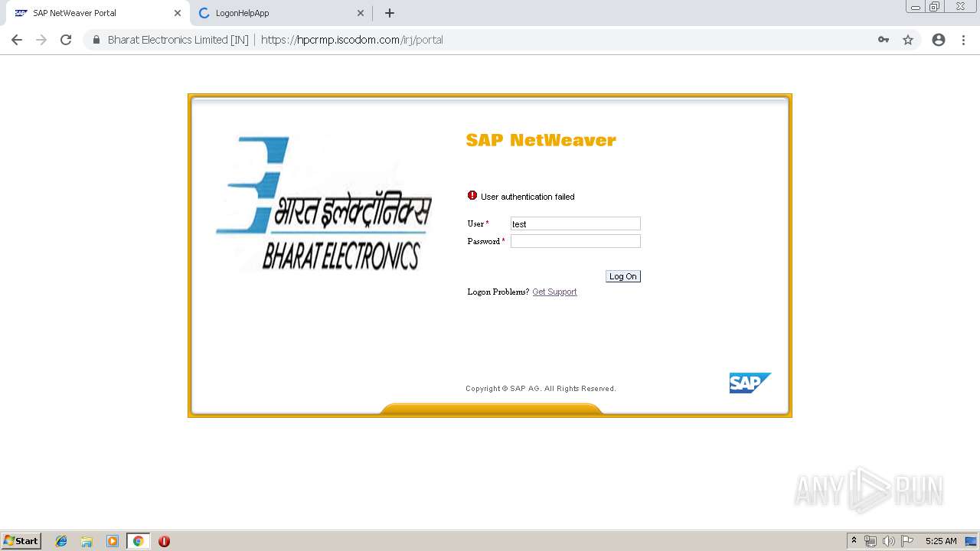The image size is (980, 551).
Task: Click the User input field
Action: click(576, 223)
